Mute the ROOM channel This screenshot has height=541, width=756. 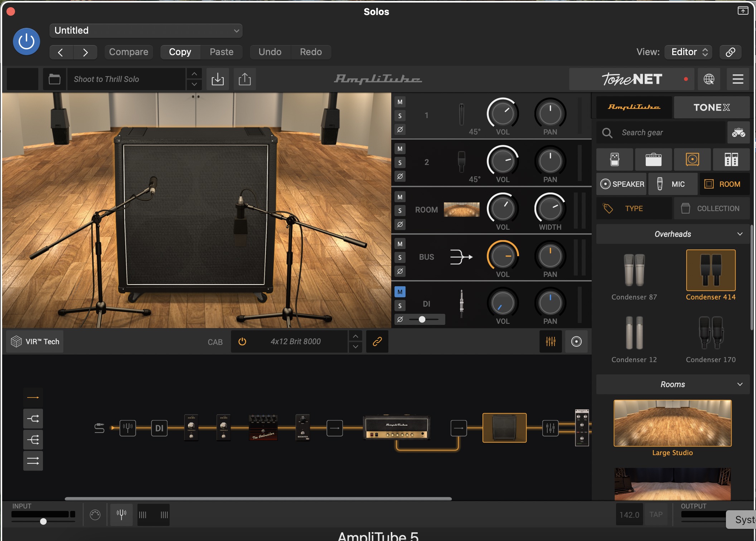click(x=400, y=197)
